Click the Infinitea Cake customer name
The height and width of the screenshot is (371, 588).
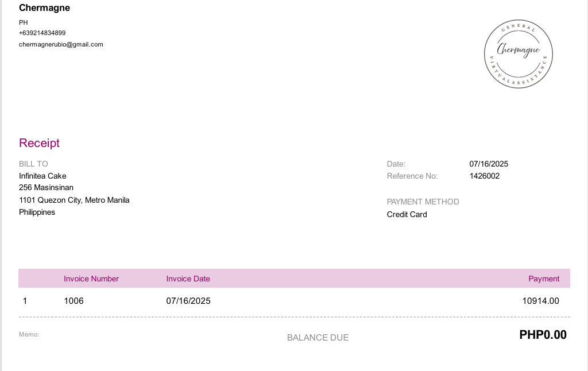coord(42,176)
